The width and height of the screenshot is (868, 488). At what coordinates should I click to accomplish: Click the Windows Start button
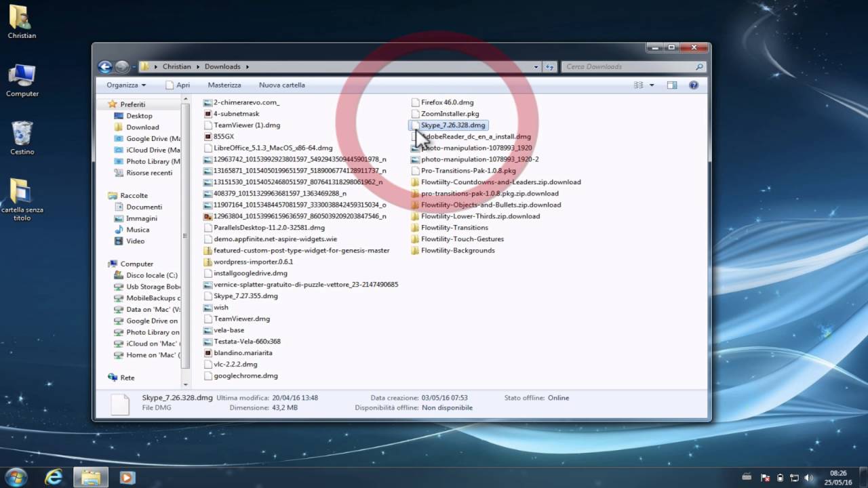tap(16, 477)
